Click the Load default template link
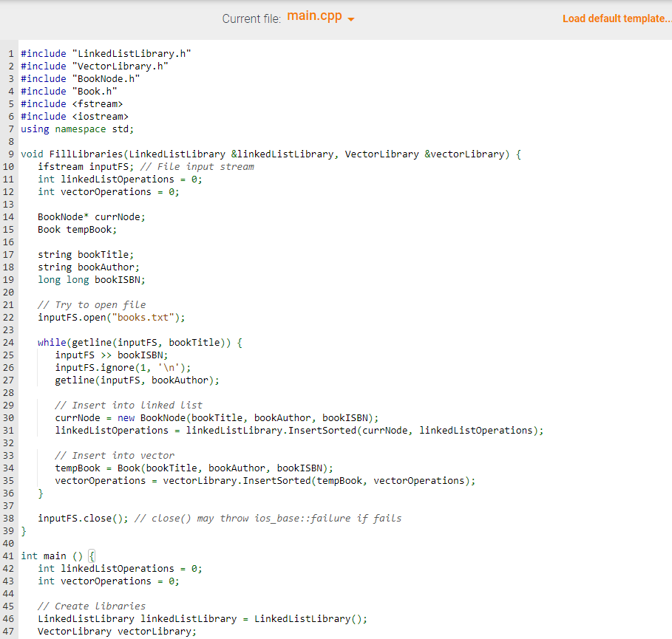 [617, 18]
